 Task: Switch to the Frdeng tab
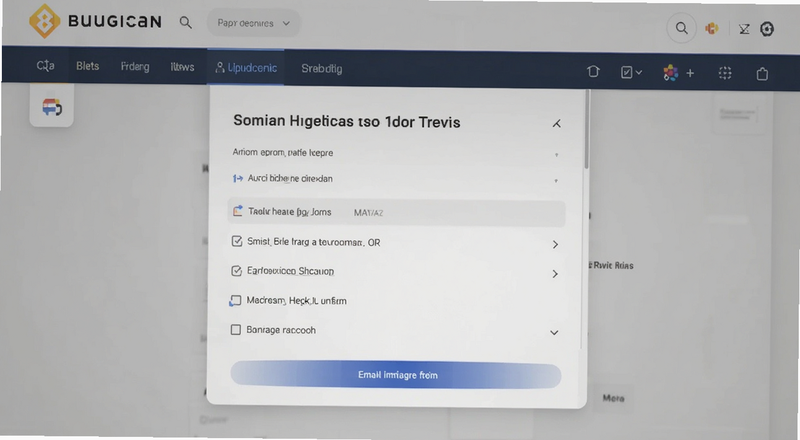(x=135, y=66)
